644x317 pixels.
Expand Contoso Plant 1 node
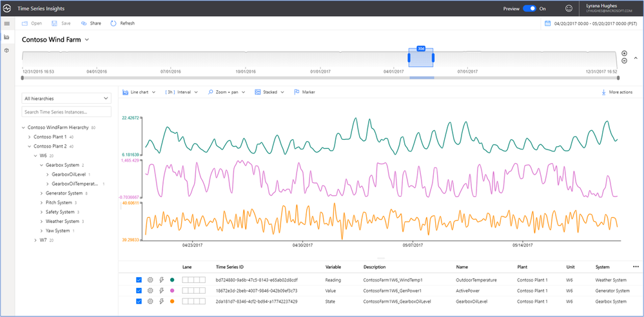30,137
